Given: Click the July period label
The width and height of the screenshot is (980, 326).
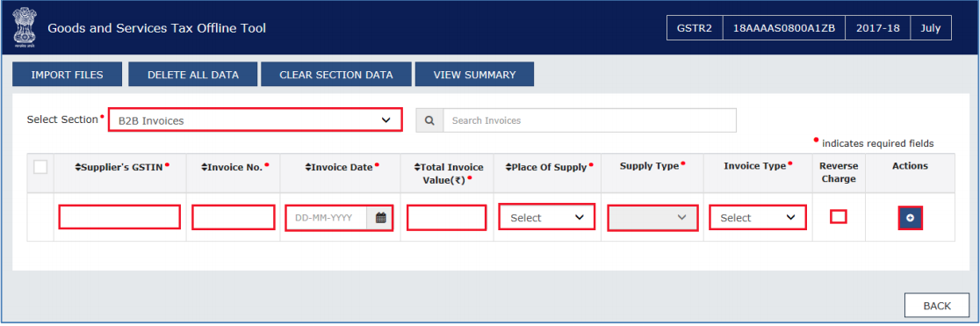Looking at the screenshot, I should point(931,28).
